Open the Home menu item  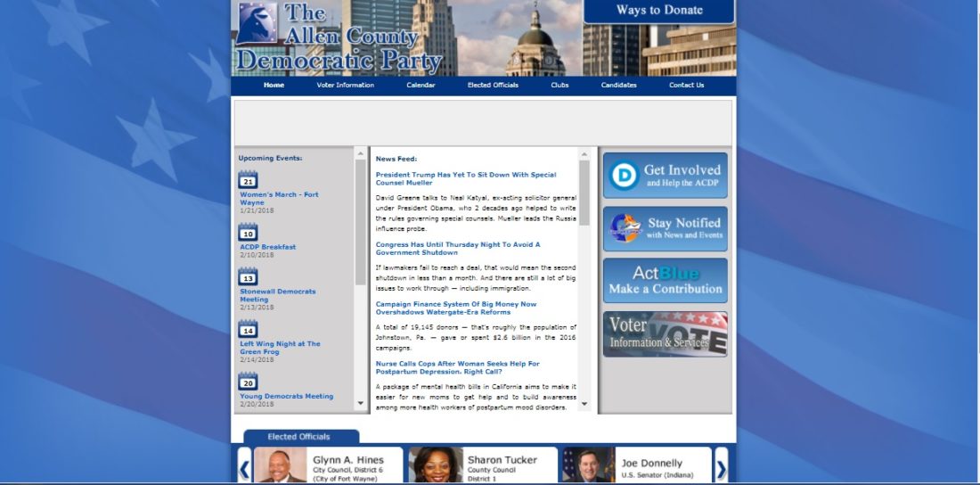tap(274, 85)
